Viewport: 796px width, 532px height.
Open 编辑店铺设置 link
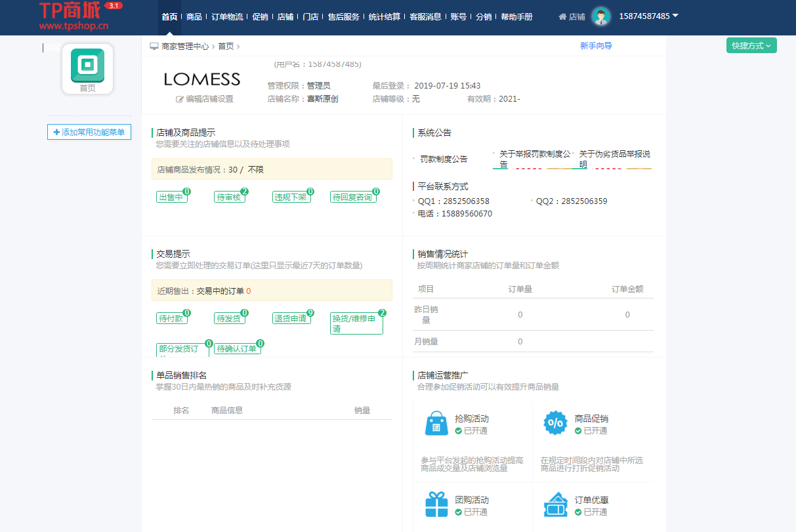pyautogui.click(x=205, y=99)
